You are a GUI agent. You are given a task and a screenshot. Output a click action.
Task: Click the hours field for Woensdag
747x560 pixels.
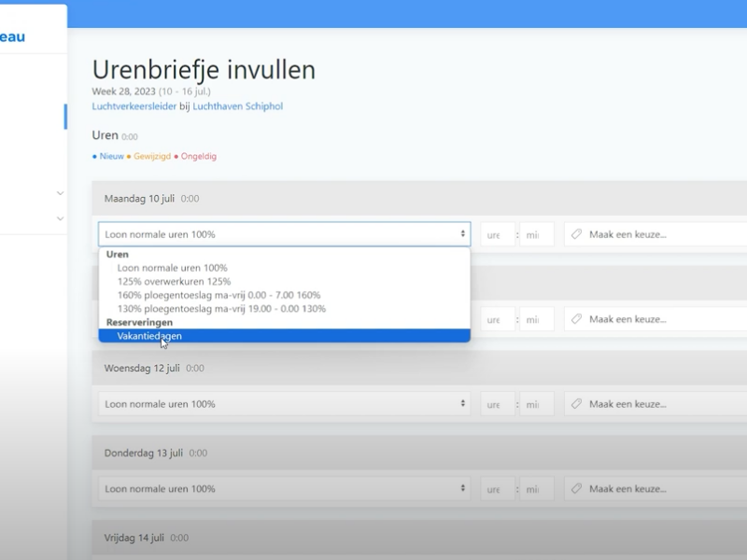click(x=497, y=404)
